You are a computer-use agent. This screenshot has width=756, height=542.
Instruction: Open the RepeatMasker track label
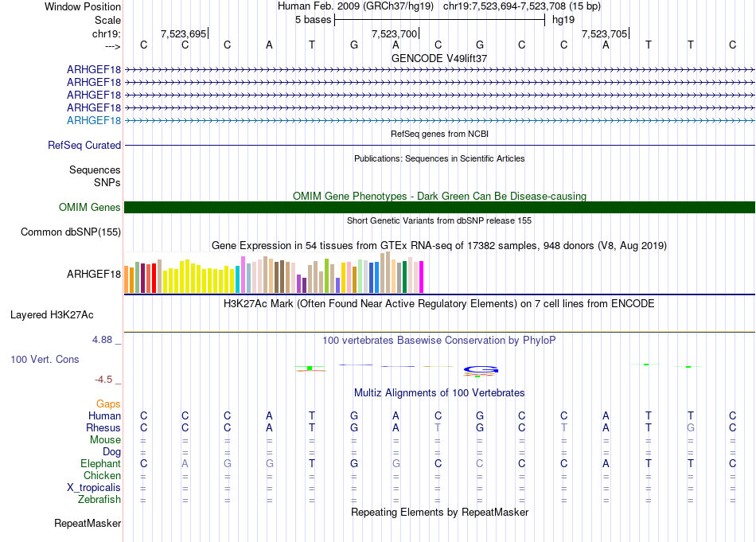click(x=88, y=524)
